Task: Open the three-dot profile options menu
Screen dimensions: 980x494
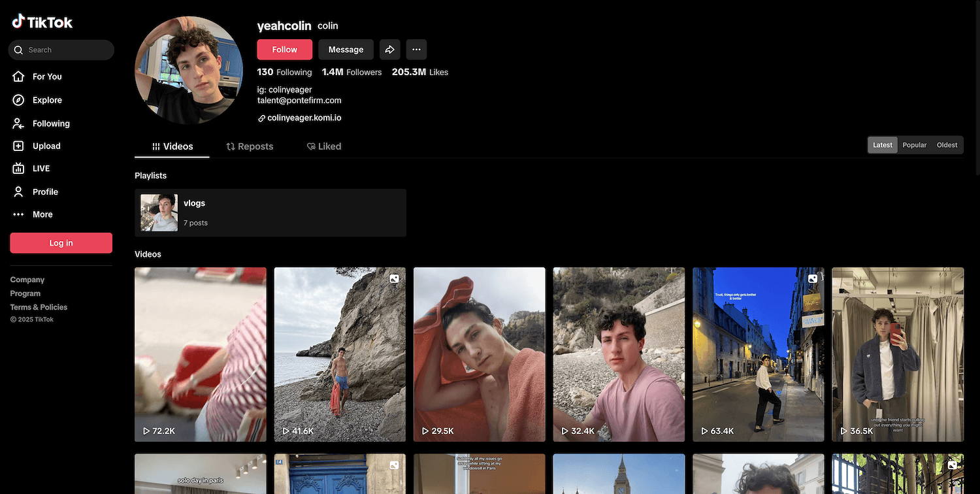Action: [x=416, y=50]
